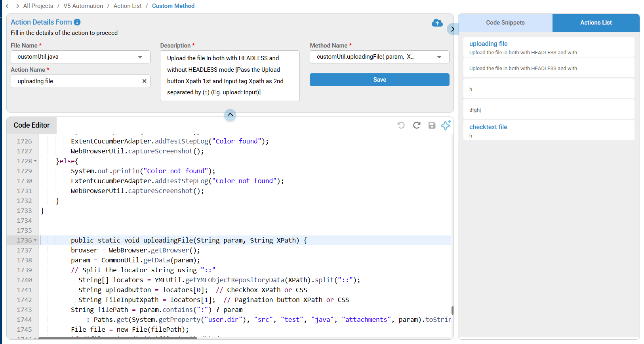The width and height of the screenshot is (644, 344).
Task: Open the AI sparkle assistant icon
Action: pyautogui.click(x=446, y=125)
